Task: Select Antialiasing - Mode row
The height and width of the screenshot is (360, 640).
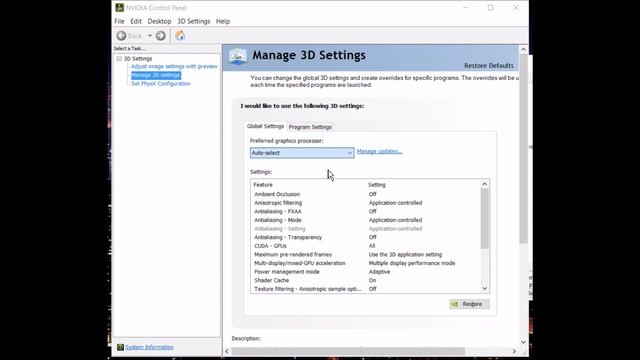Action: click(x=367, y=220)
